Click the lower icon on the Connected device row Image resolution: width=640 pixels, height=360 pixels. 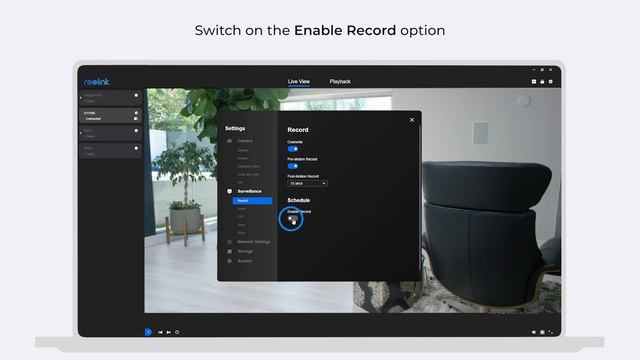coord(136,119)
